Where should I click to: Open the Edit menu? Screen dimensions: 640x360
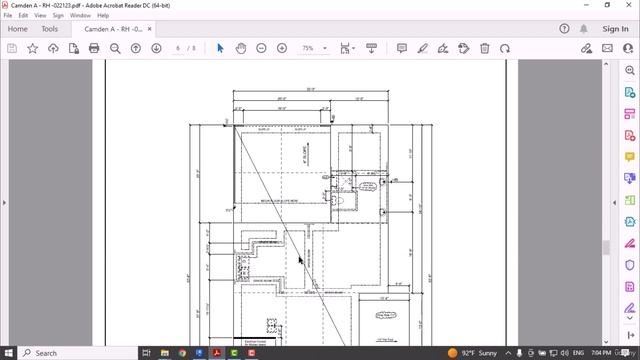[23, 16]
